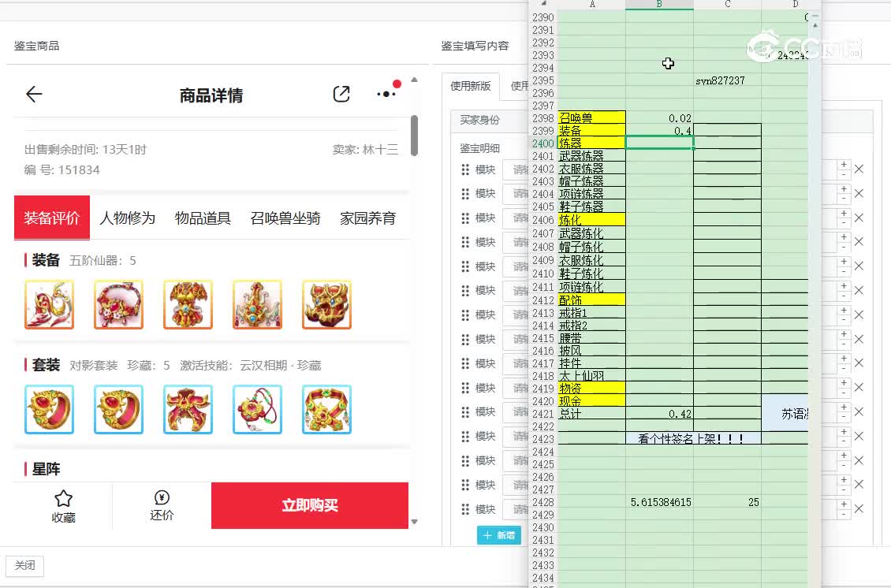Click the 戒指1 cell
The image size is (891, 588).
click(x=591, y=312)
